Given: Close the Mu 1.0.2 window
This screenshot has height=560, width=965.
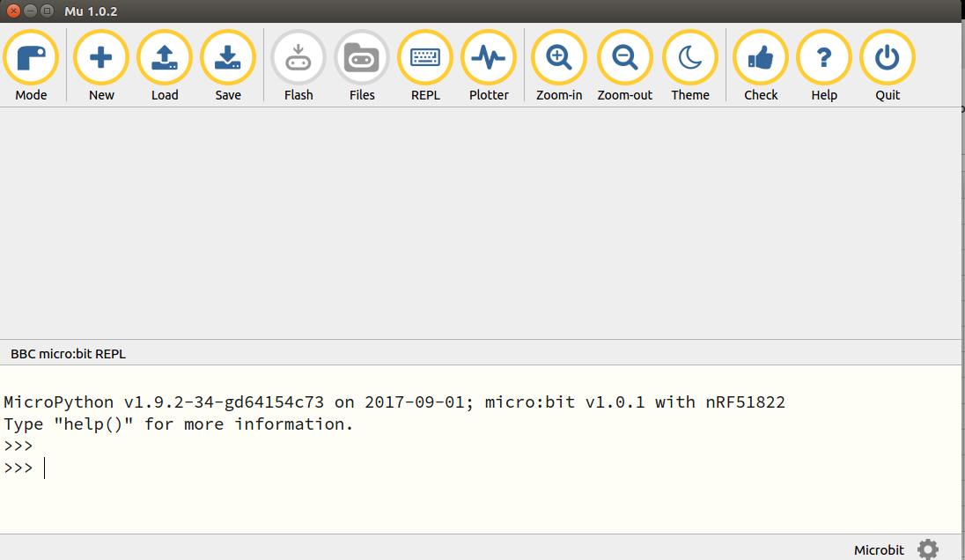Looking at the screenshot, I should tap(13, 11).
